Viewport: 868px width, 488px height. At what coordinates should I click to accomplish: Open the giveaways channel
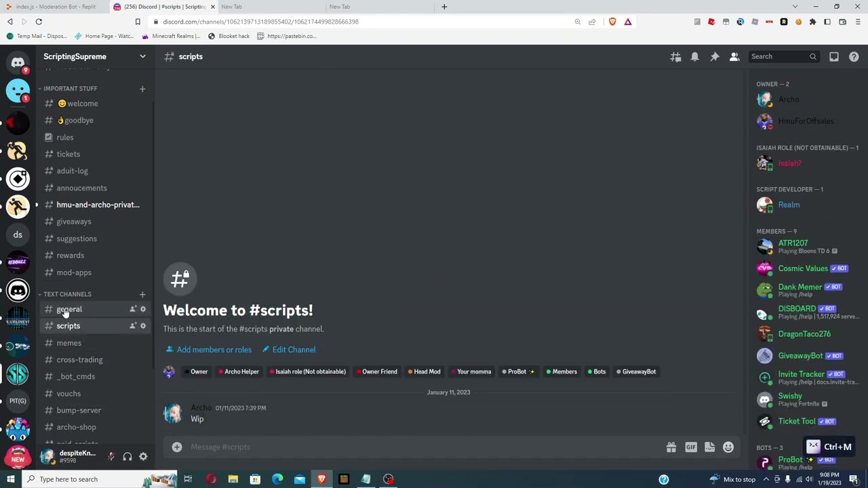[95, 222]
